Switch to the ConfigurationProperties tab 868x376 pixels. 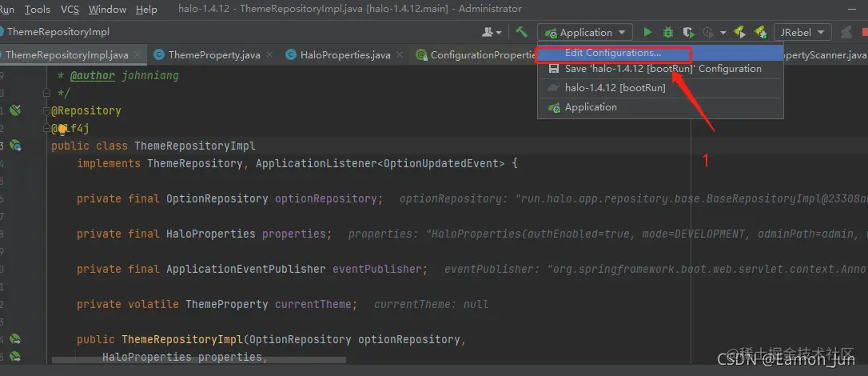(476, 55)
